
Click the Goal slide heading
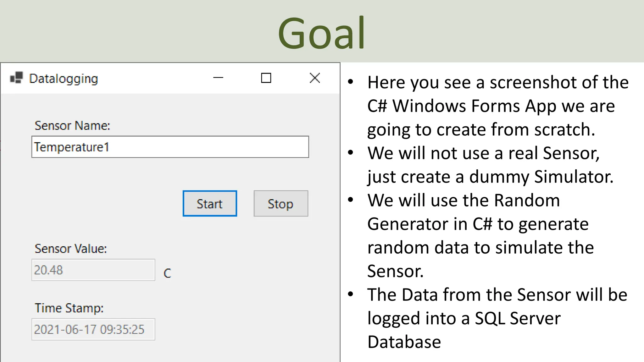[x=321, y=33]
